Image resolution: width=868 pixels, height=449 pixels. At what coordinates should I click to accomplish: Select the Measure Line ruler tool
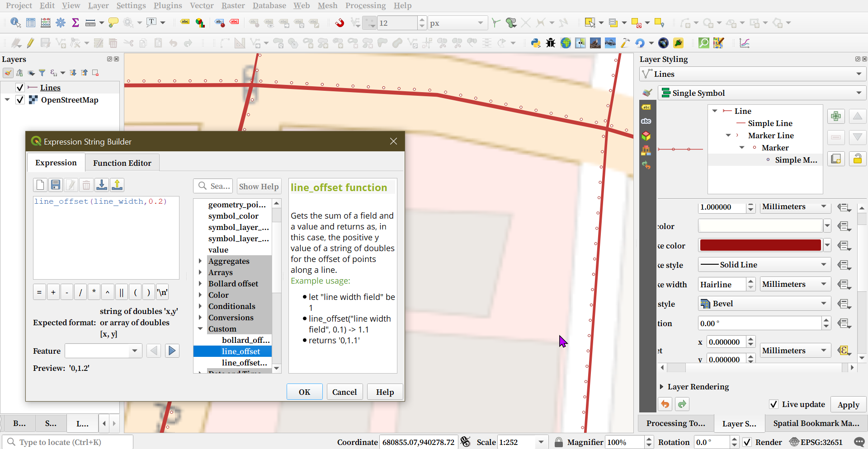90,23
